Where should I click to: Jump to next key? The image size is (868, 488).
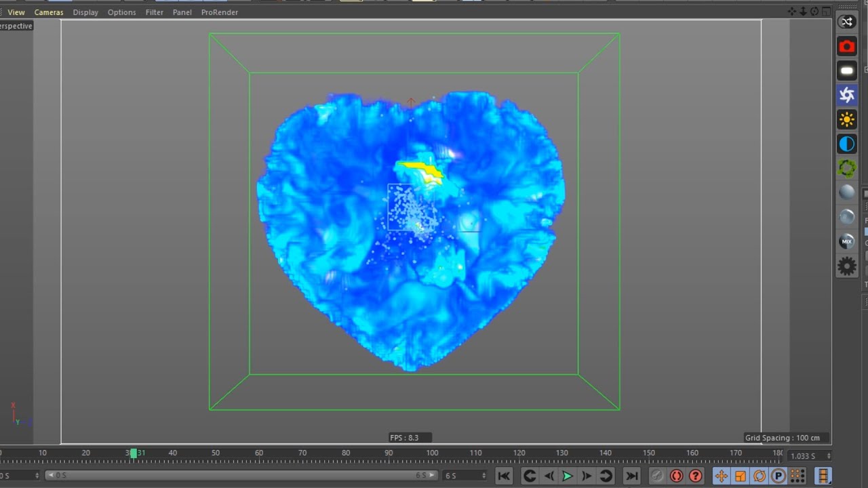point(606,476)
